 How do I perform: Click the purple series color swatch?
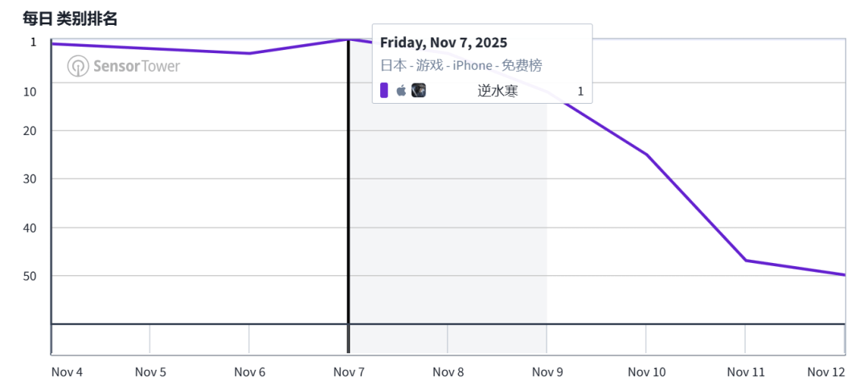click(x=384, y=91)
